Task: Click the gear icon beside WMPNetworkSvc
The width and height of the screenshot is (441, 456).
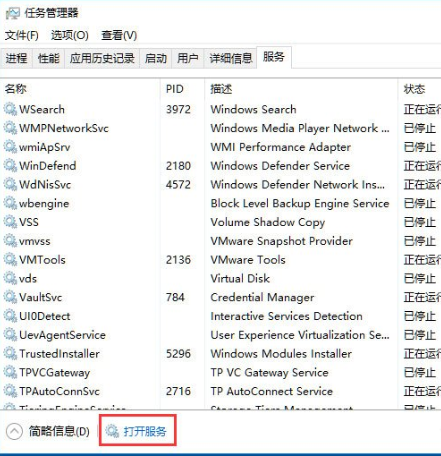Action: 10,128
